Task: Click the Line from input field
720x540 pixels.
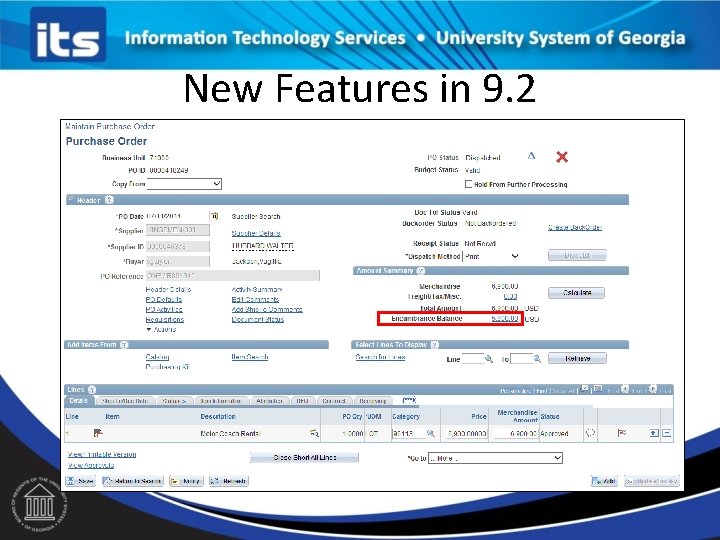Action: pos(472,359)
